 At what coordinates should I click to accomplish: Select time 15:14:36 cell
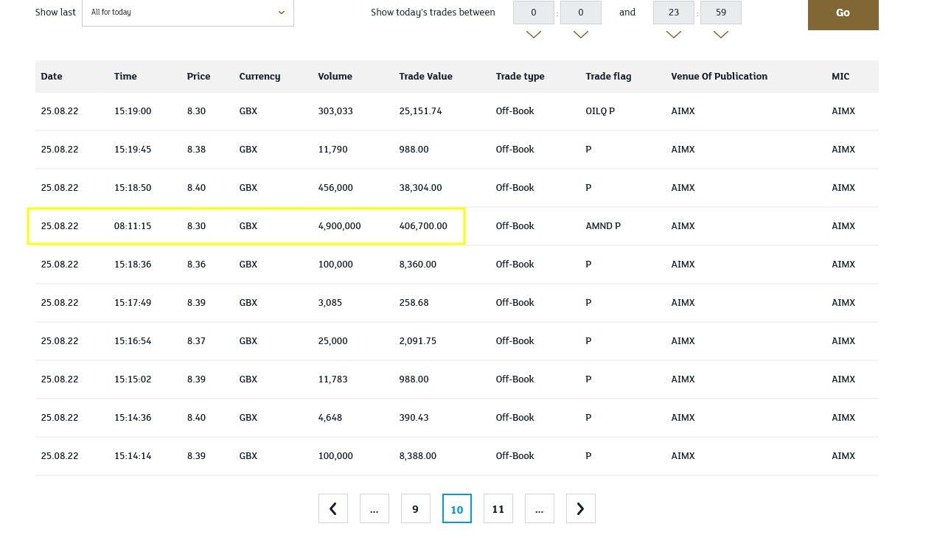point(133,418)
